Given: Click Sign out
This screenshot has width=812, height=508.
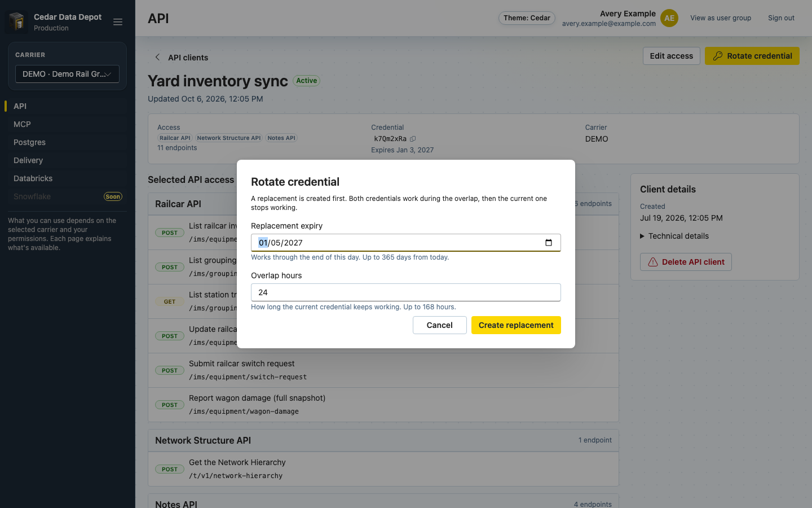Looking at the screenshot, I should click(x=781, y=18).
